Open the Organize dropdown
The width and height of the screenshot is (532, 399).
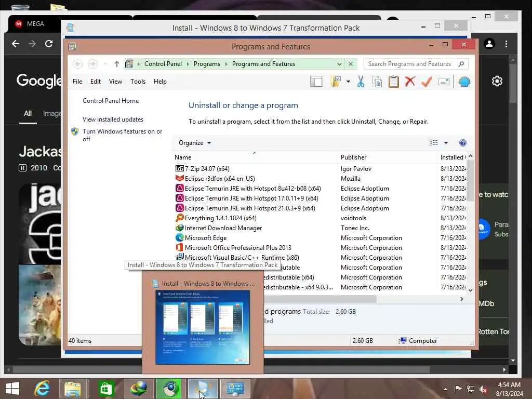(195, 143)
